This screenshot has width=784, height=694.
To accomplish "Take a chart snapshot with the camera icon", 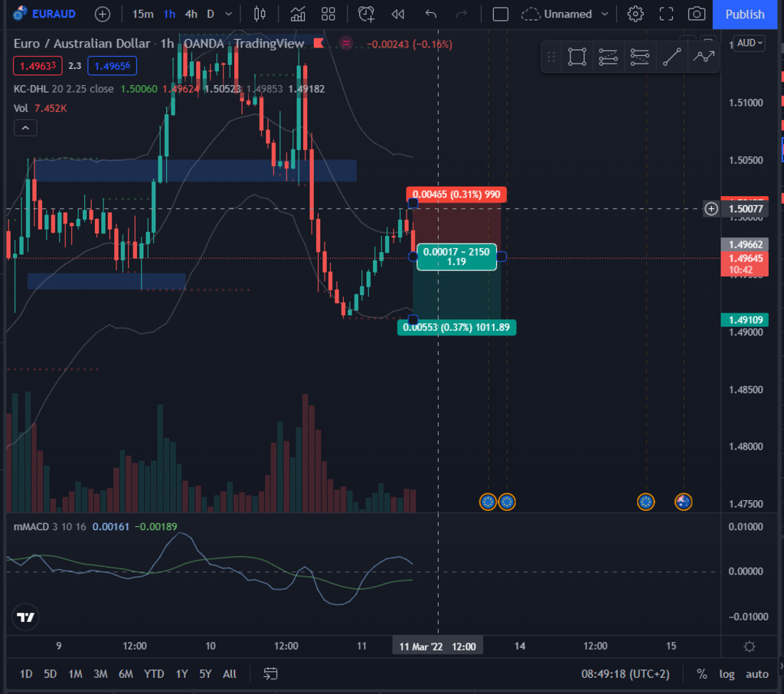I will click(696, 14).
